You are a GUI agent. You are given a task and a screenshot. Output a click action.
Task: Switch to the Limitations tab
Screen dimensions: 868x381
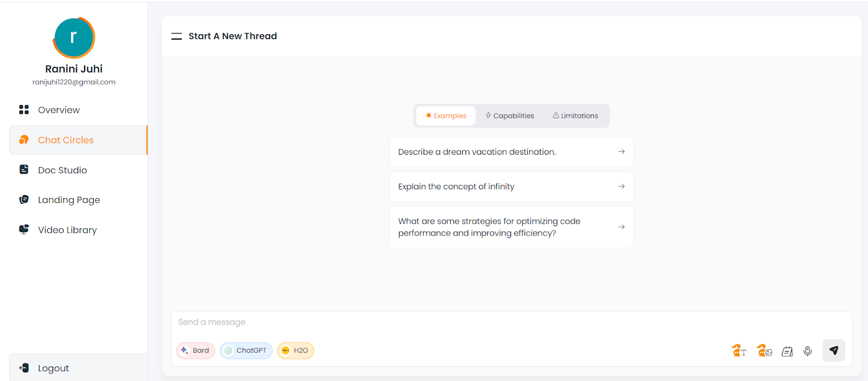tap(575, 116)
